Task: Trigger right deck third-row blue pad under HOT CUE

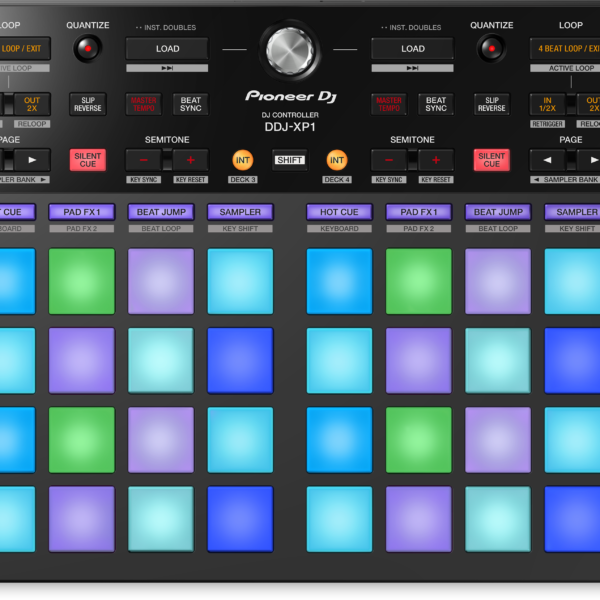Action: tap(339, 440)
